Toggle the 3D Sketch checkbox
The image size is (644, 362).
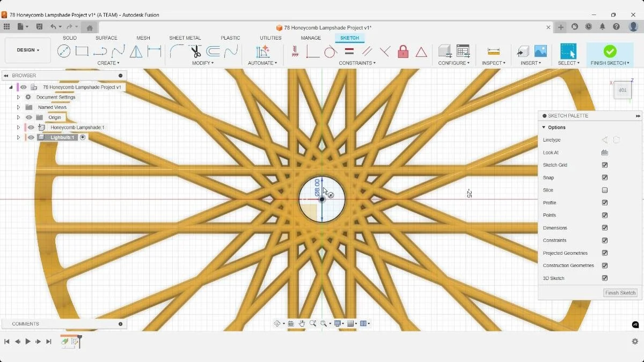[605, 278]
